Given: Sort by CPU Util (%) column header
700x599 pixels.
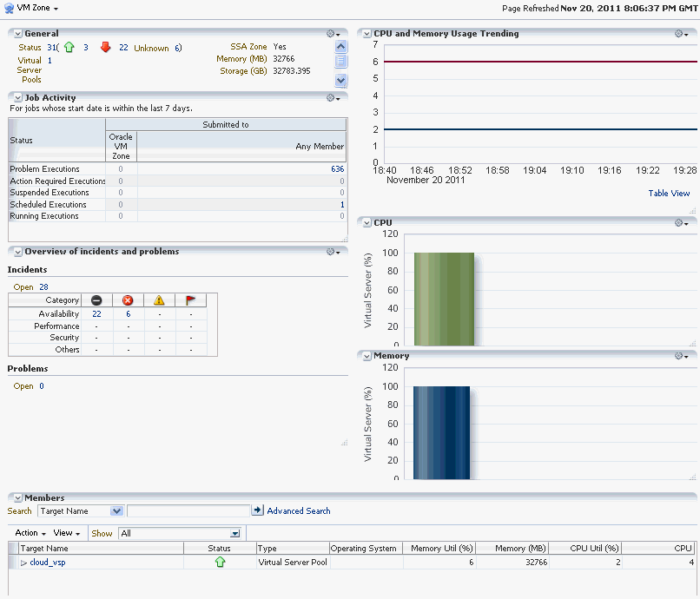Looking at the screenshot, I should pos(585,548).
